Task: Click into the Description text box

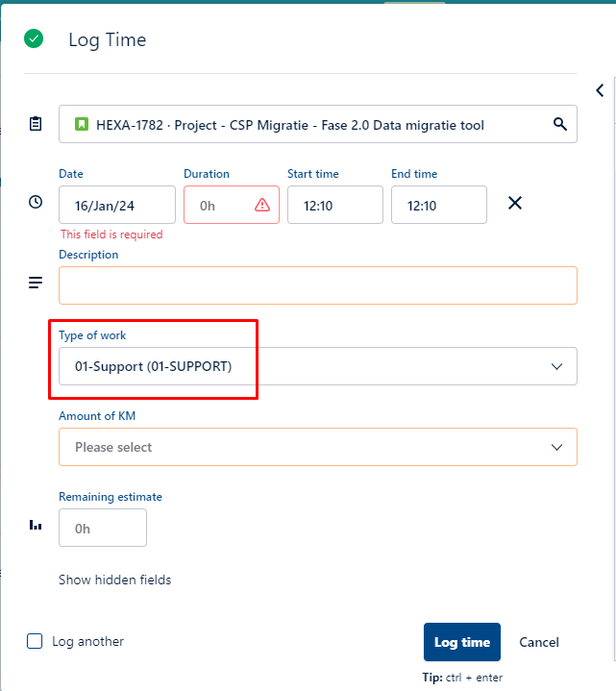Action: [317, 285]
